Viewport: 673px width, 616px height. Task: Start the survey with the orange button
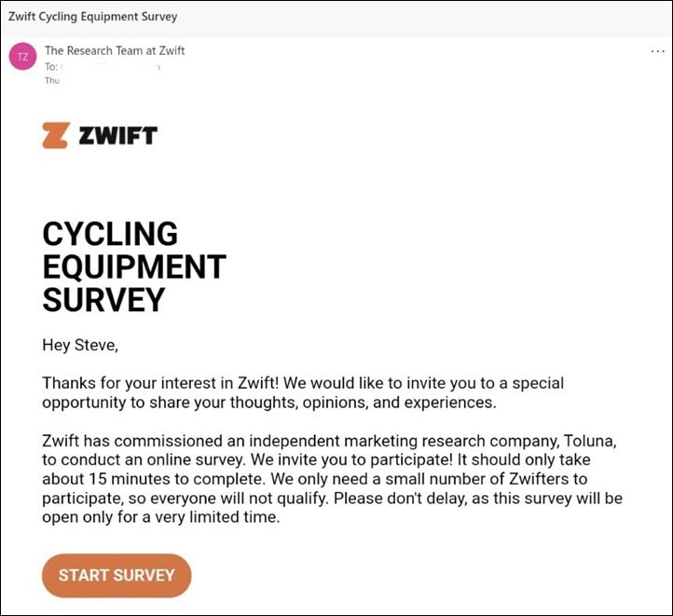point(117,575)
